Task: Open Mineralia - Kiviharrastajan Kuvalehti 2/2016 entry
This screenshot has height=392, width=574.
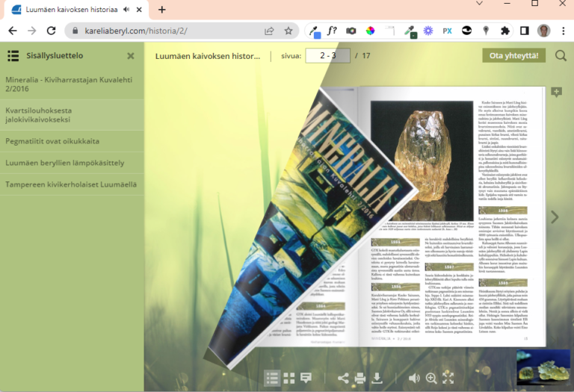Action: point(72,84)
